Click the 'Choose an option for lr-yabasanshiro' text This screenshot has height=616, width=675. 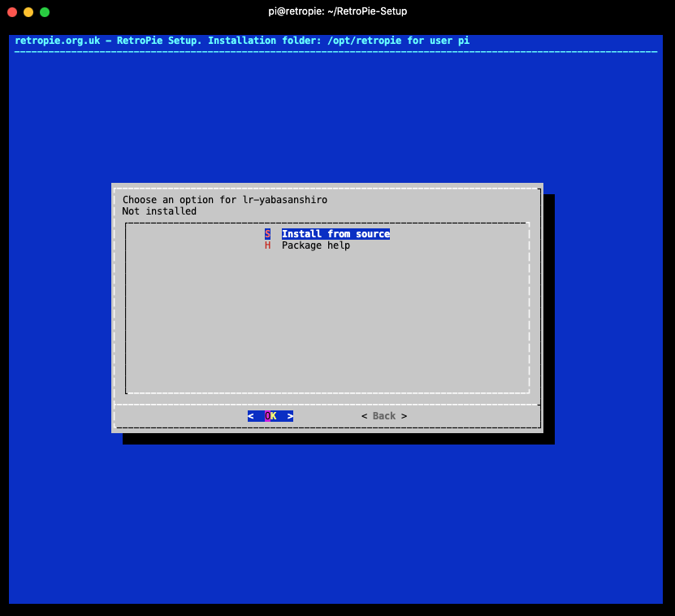(225, 200)
